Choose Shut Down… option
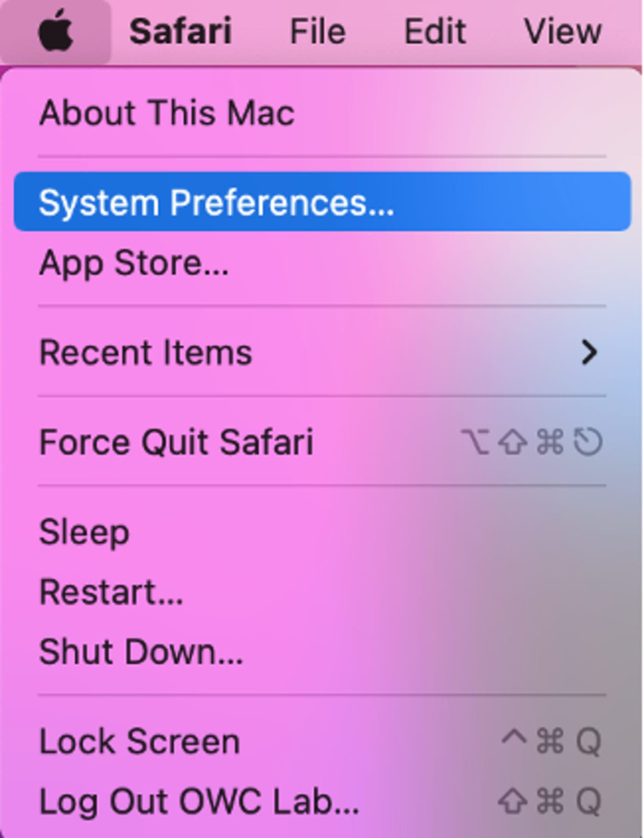Screen dimensions: 644x838 pyautogui.click(x=322, y=652)
